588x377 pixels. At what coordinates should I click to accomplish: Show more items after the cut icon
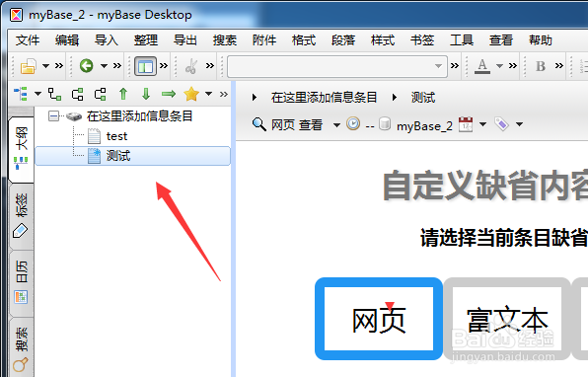tap(210, 66)
